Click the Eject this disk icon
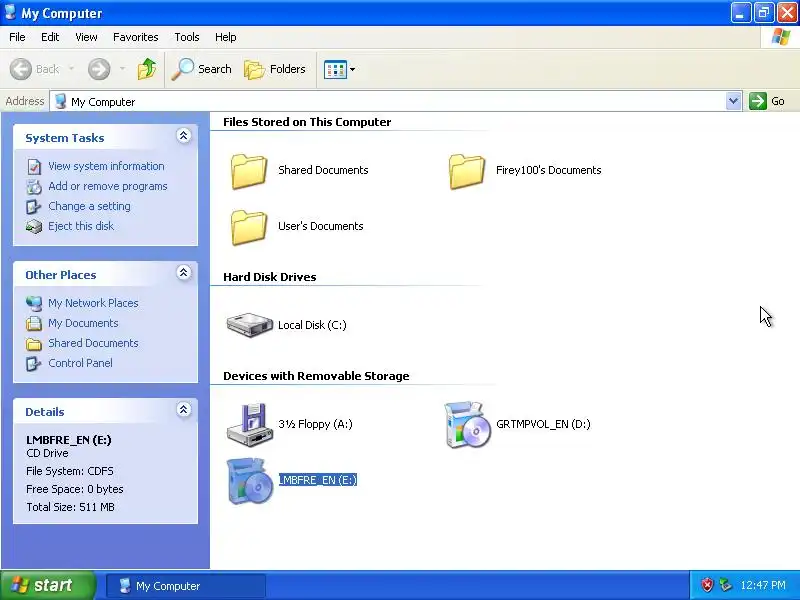Viewport: 800px width, 600px height. [x=34, y=226]
